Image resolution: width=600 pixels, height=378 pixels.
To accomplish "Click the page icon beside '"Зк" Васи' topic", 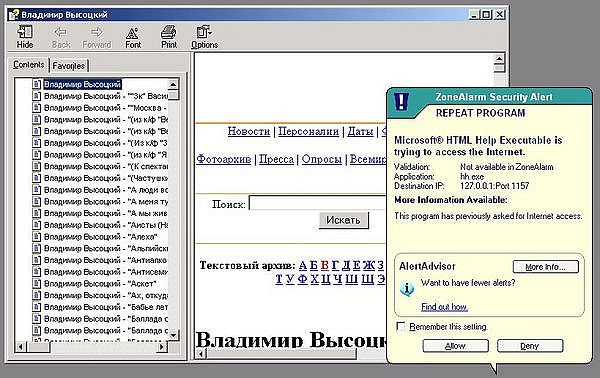I will 36,96.
